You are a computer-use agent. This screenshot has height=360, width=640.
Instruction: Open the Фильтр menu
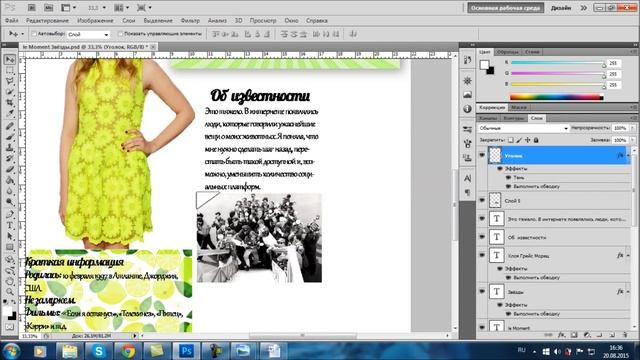[x=190, y=20]
